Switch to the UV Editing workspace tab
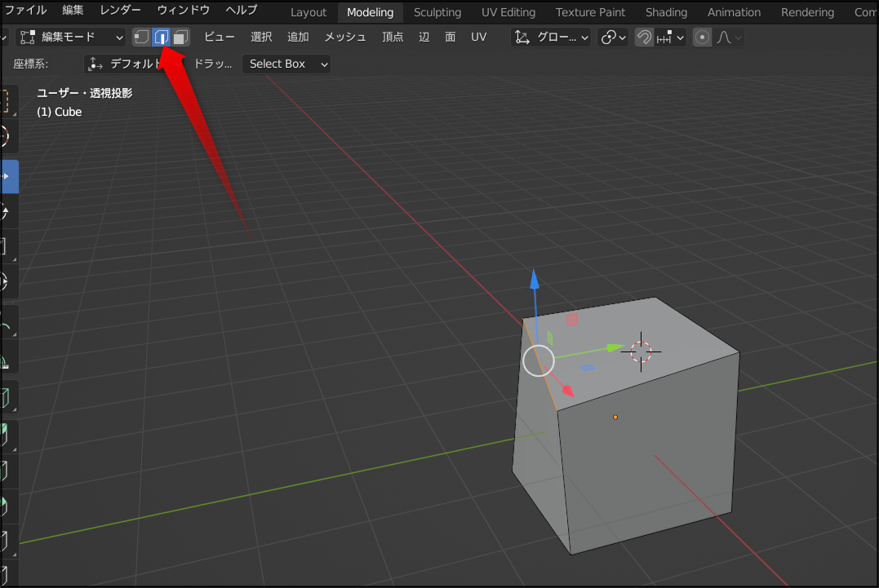This screenshot has height=588, width=879. [x=508, y=12]
